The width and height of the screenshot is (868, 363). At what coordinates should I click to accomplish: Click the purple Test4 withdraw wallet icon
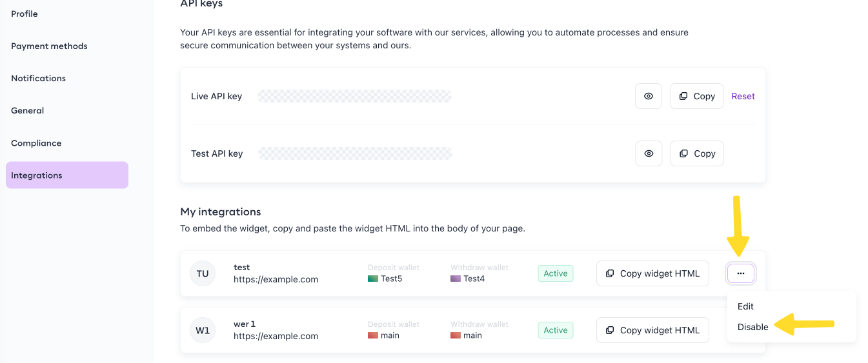pyautogui.click(x=456, y=279)
